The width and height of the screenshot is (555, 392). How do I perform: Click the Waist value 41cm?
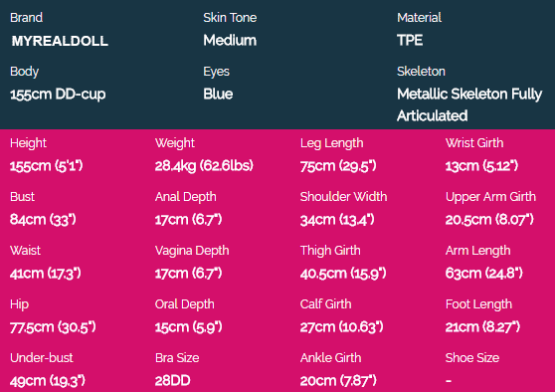pos(46,274)
